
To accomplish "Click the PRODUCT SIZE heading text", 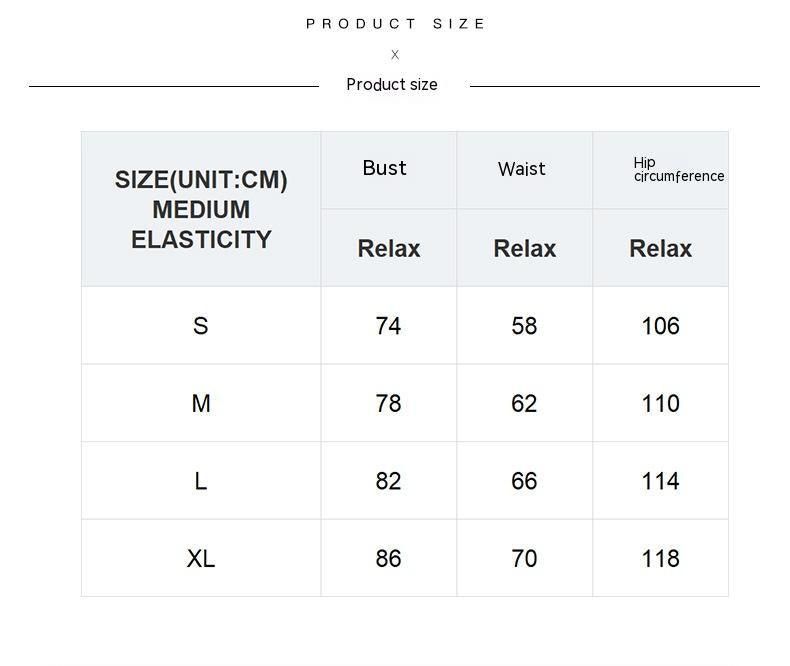I will [x=395, y=24].
